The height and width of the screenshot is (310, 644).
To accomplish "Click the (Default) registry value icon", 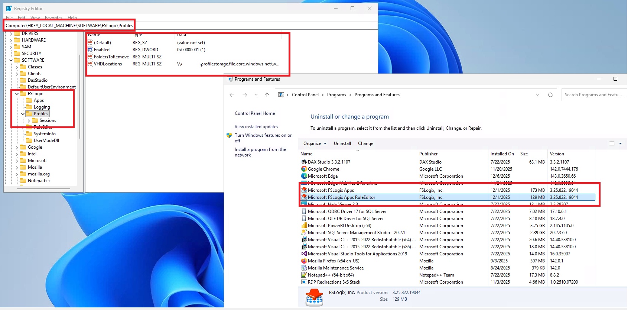I will click(x=90, y=42).
